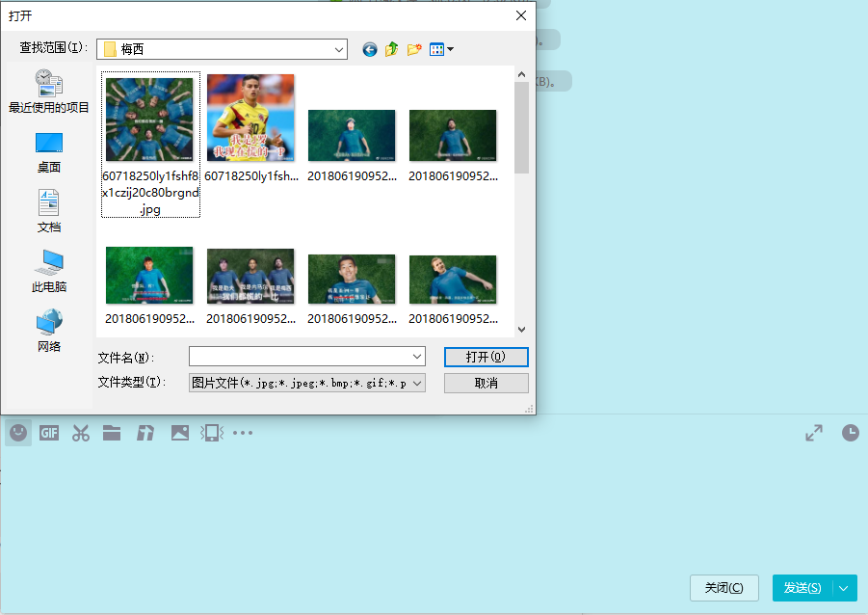The image size is (868, 615).
Task: Send the message with 发送(S) button
Action: 802,588
